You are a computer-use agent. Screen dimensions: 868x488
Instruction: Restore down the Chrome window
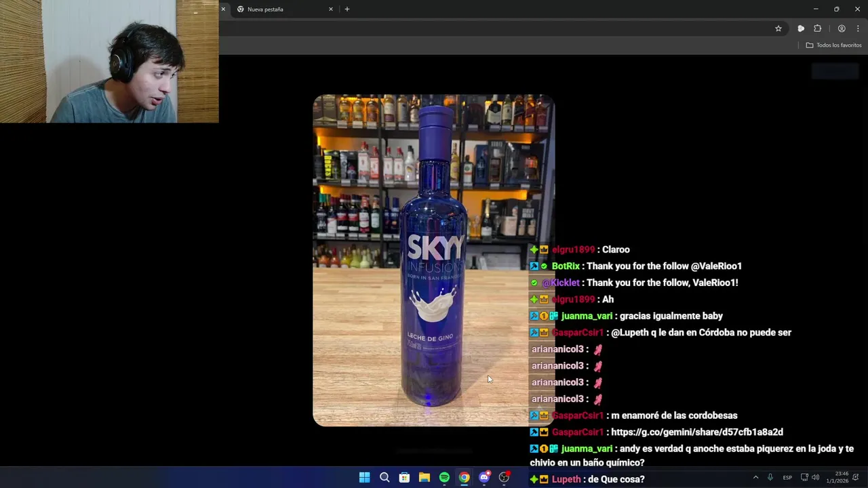coord(837,9)
